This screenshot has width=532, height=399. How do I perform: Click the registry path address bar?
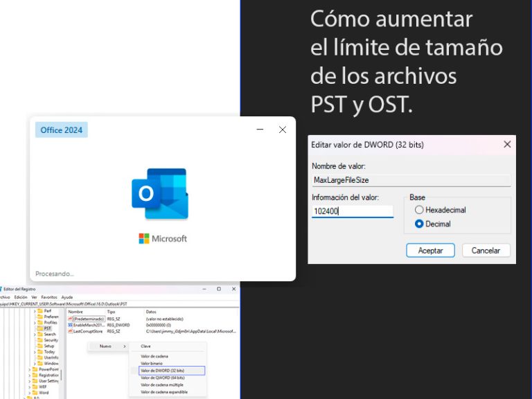click(x=118, y=303)
